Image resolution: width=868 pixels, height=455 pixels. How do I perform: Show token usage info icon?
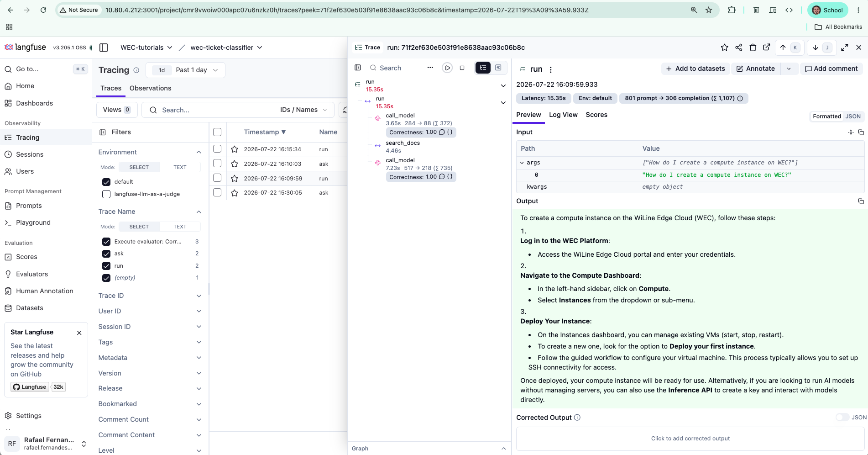(x=740, y=98)
